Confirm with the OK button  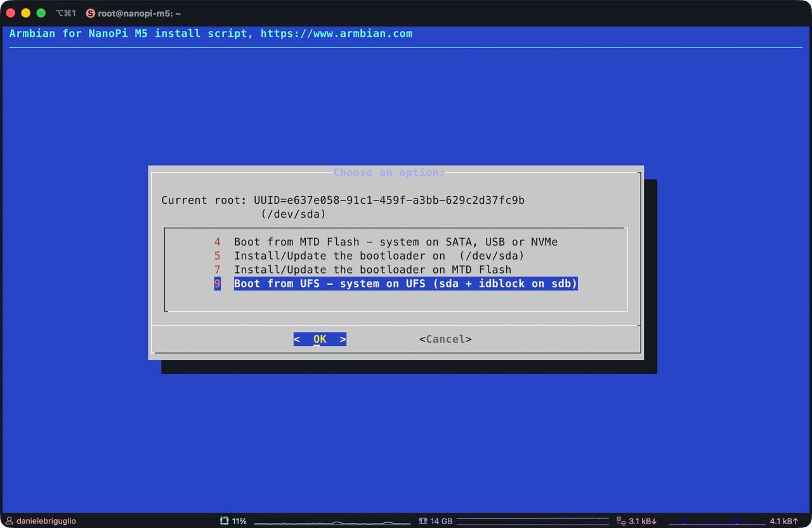(x=320, y=339)
